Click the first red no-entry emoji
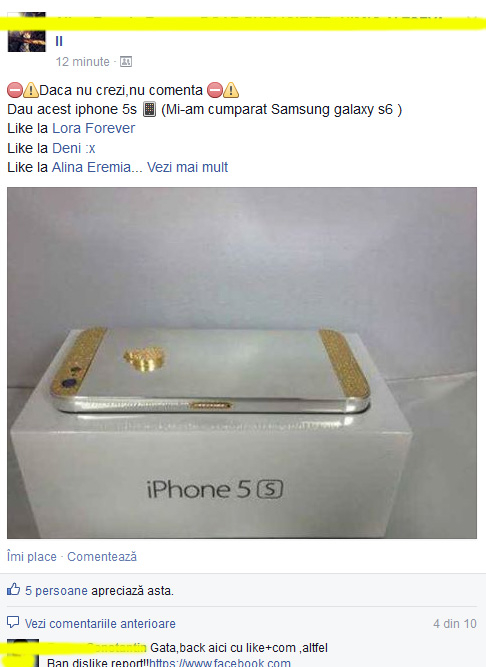 pos(15,90)
